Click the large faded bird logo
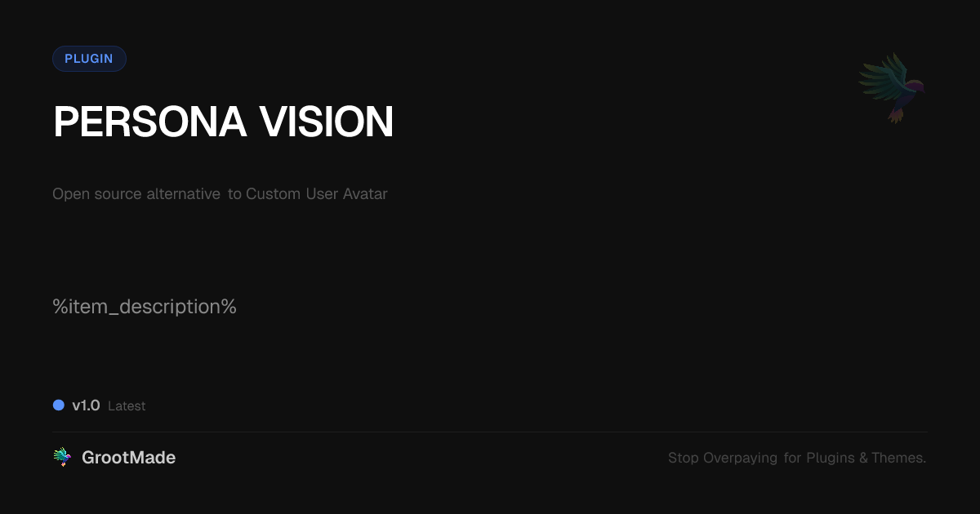 tap(892, 87)
